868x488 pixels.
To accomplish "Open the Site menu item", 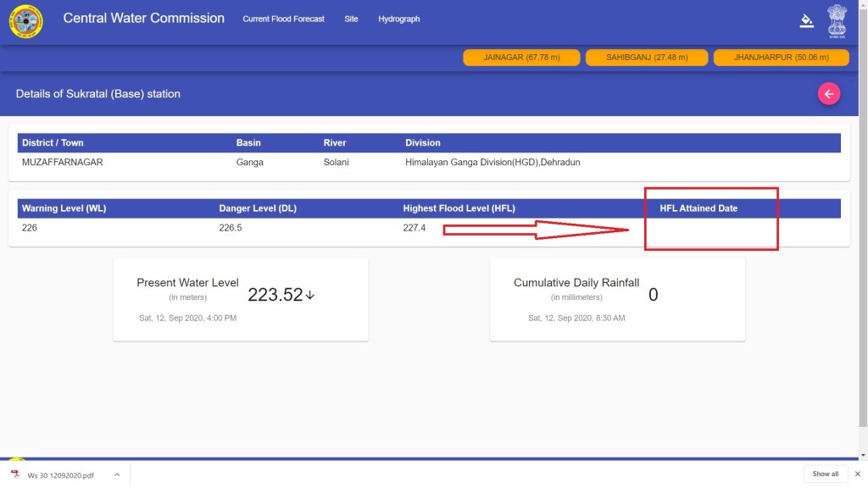I will click(x=351, y=19).
